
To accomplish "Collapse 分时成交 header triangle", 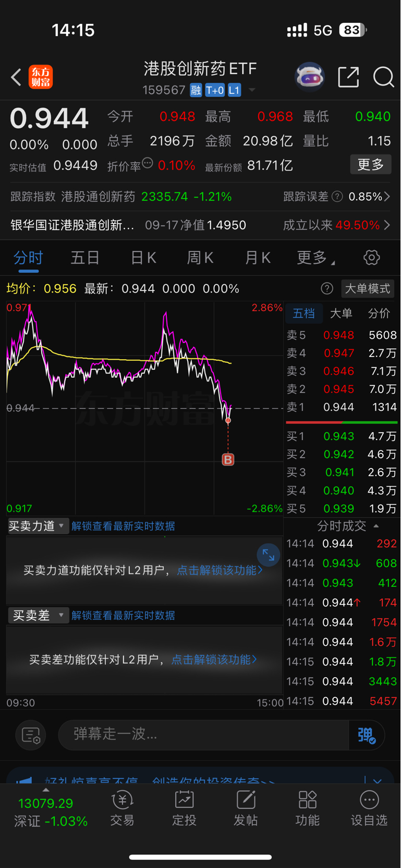I will point(376,525).
